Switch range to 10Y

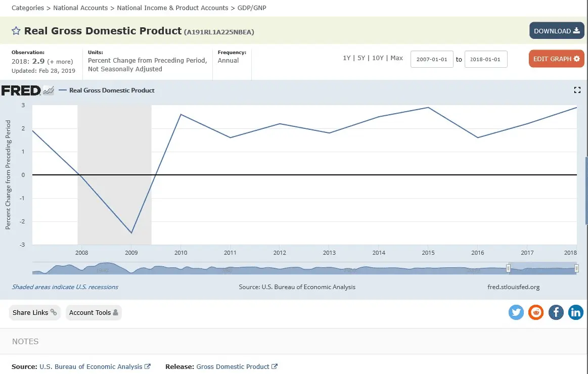[x=378, y=58]
